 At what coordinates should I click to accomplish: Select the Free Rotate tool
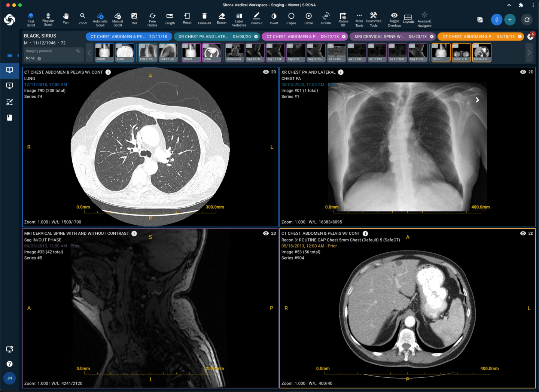point(152,19)
